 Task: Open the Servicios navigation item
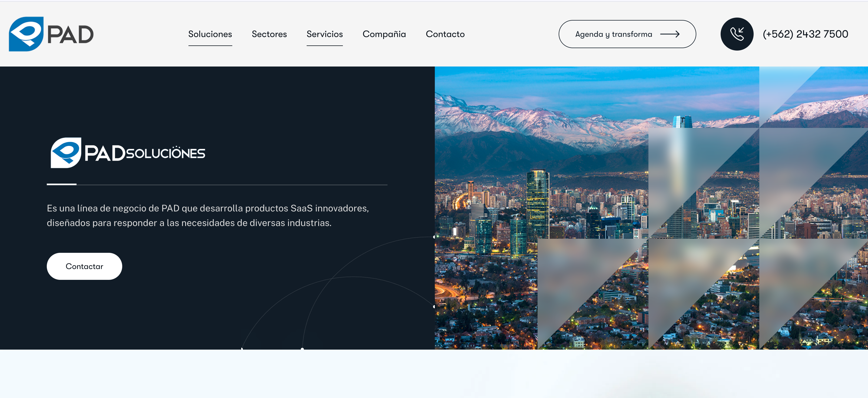pyautogui.click(x=324, y=34)
